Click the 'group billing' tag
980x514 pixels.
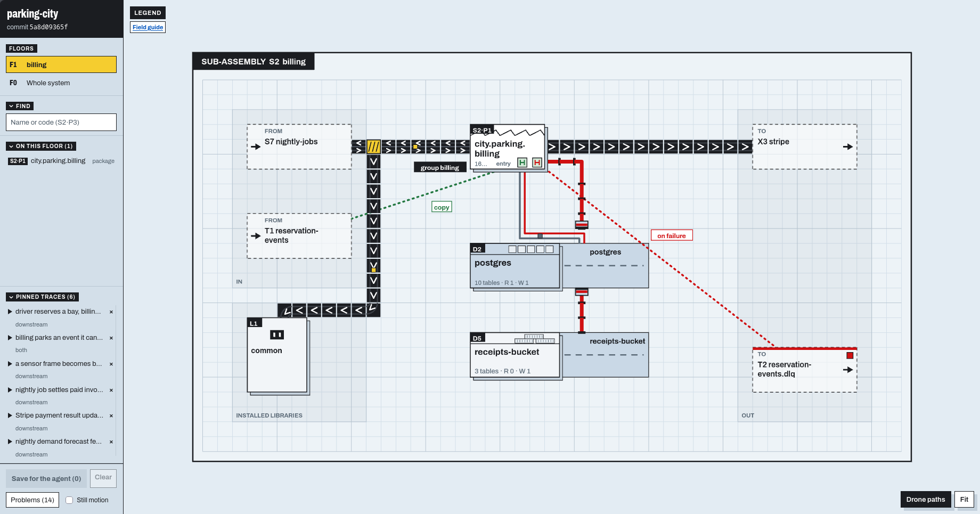pos(440,167)
